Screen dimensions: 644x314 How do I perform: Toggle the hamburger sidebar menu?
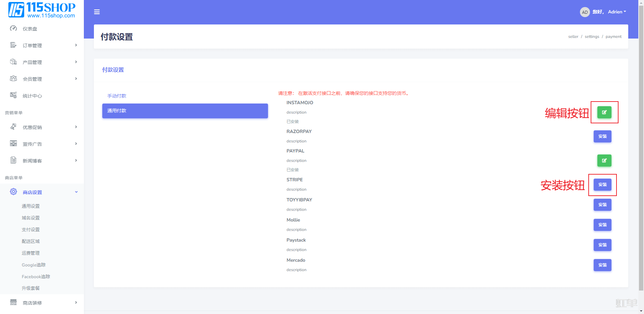tap(97, 12)
